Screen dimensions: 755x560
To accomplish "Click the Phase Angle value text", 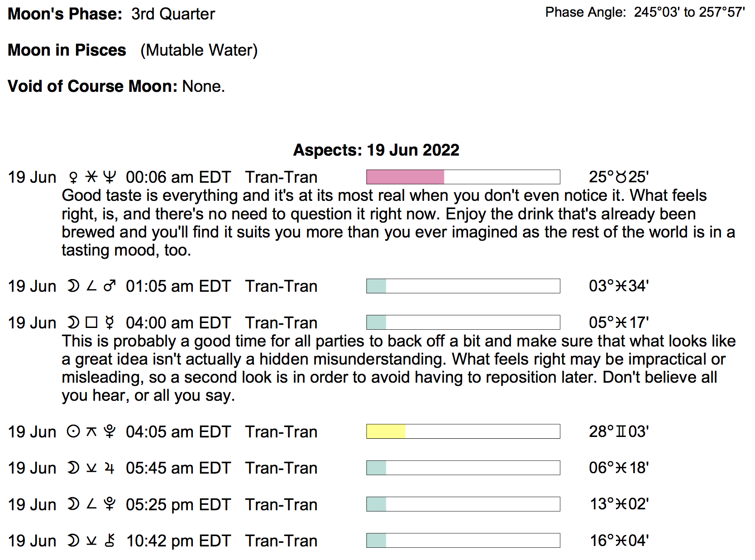I will 689,12.
